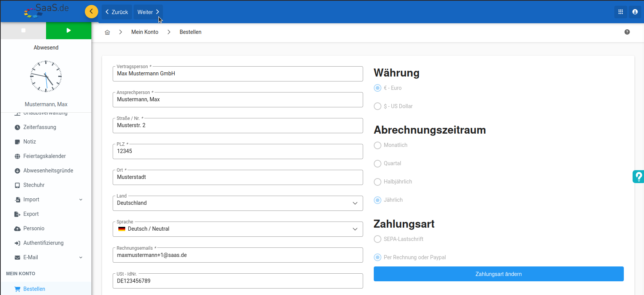Click the Zahlungsart ändern button
Viewport: 644px width, 295px height.
[x=498, y=274]
